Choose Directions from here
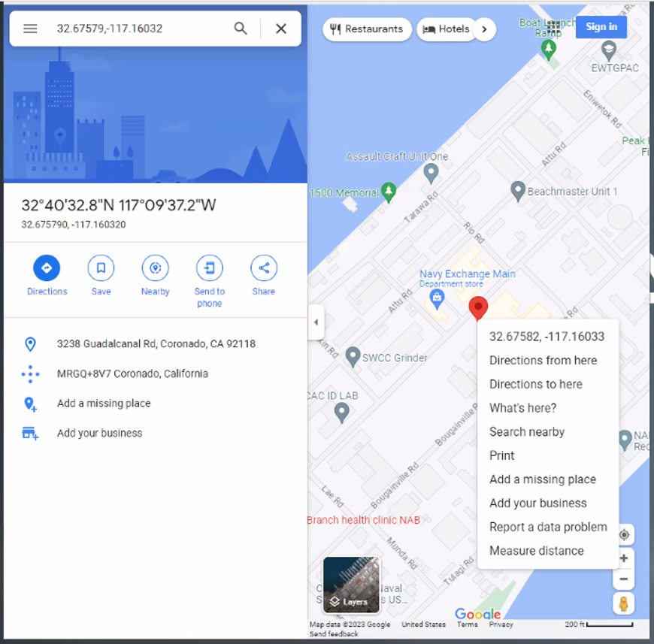Viewport: 654px width, 644px height. pos(543,360)
